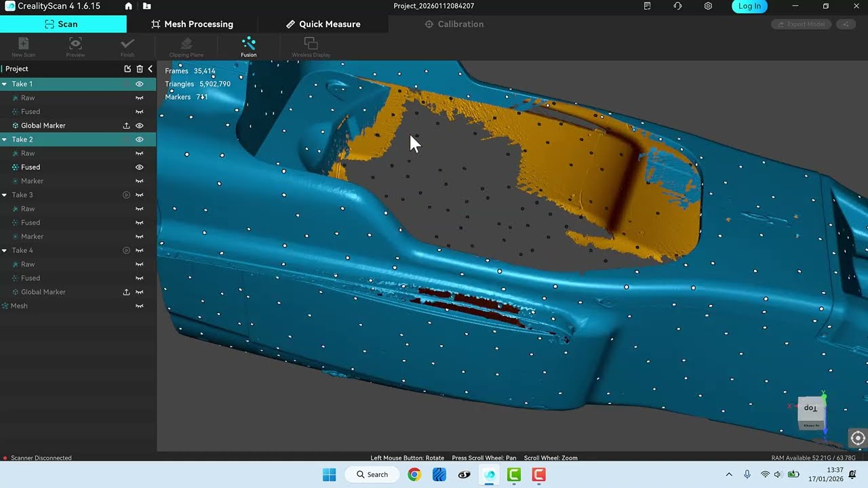This screenshot has width=868, height=488.
Task: Open the Windows taskbar Search box
Action: (372, 474)
